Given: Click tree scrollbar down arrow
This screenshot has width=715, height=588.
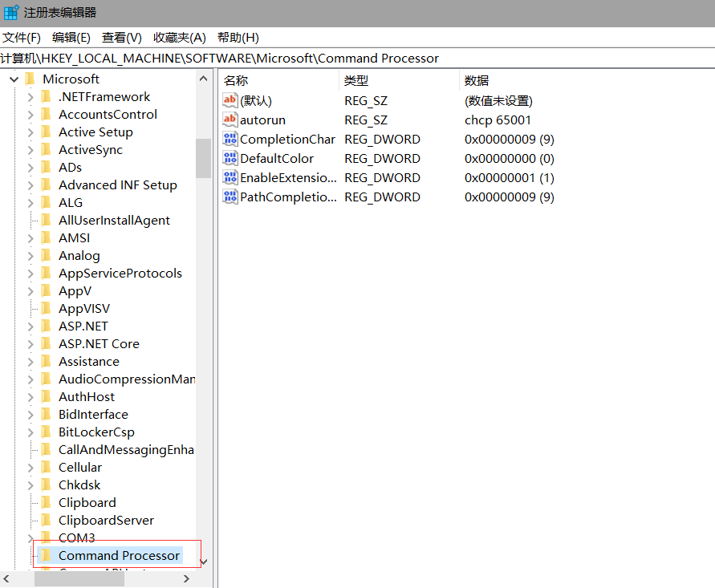Looking at the screenshot, I should click(x=203, y=562).
